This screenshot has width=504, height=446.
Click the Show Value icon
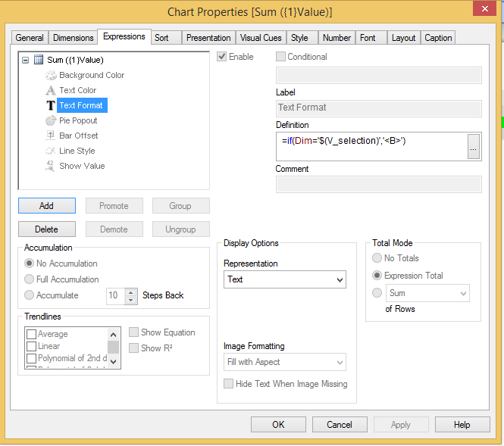[51, 166]
